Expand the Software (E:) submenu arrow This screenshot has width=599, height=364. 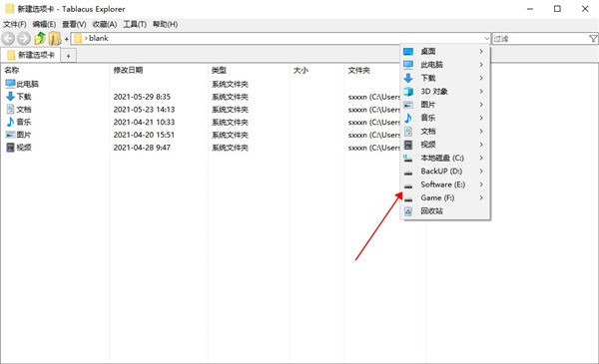tap(481, 184)
